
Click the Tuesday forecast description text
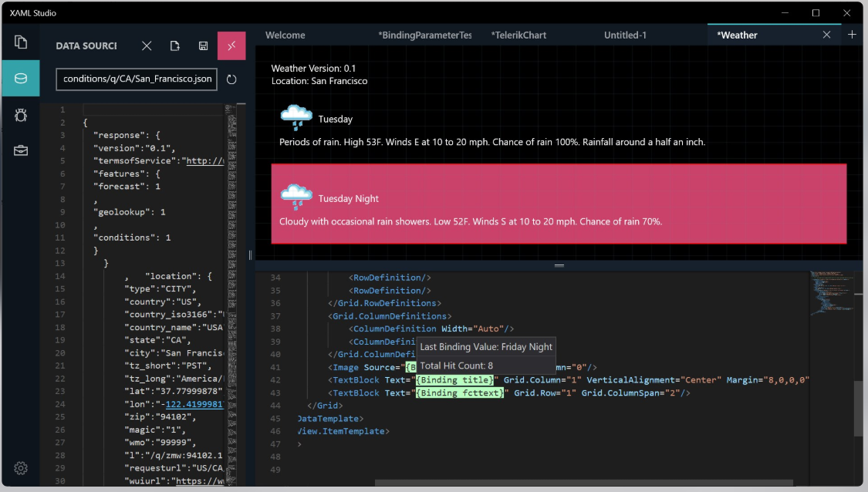tap(492, 142)
